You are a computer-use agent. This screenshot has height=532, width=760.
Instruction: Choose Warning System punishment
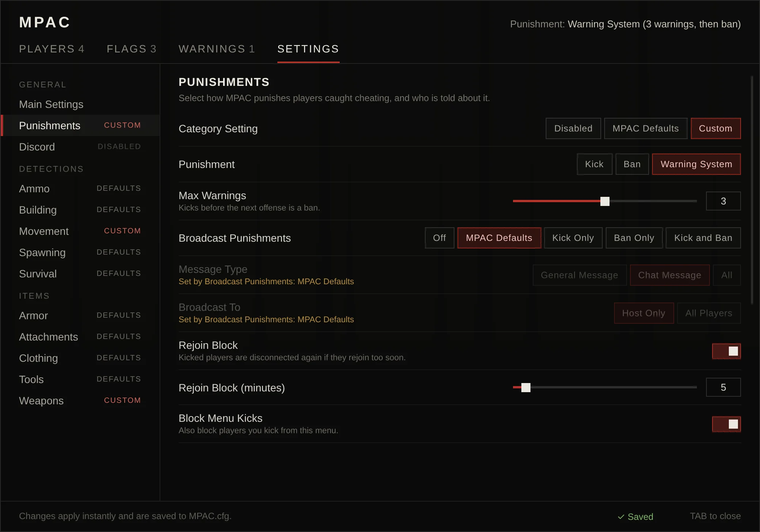[x=696, y=164]
